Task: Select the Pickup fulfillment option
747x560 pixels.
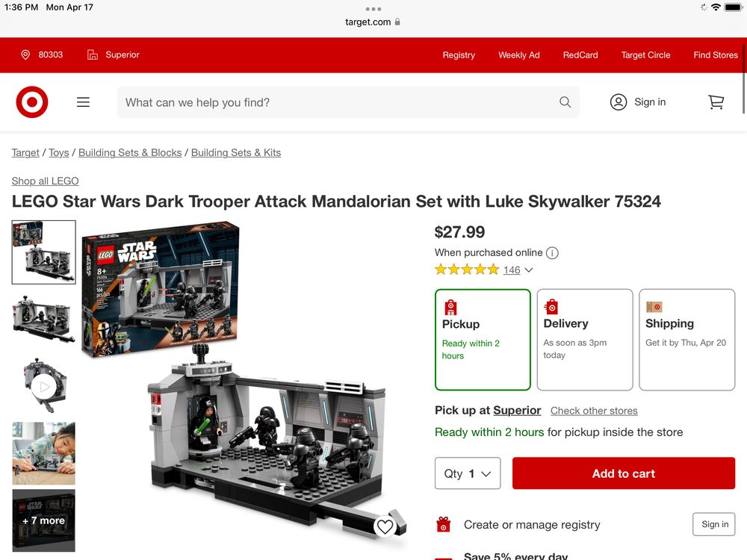Action: (483, 340)
